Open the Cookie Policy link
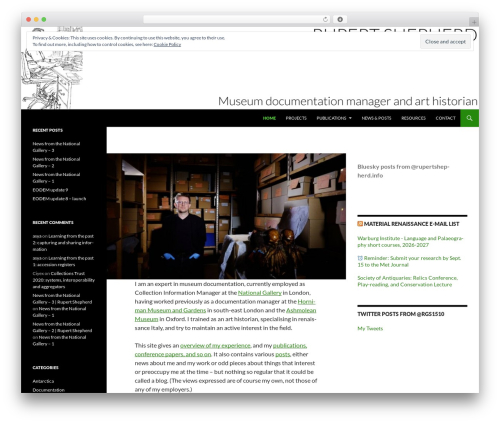Image resolution: width=500 pixels, height=423 pixels. click(x=167, y=44)
